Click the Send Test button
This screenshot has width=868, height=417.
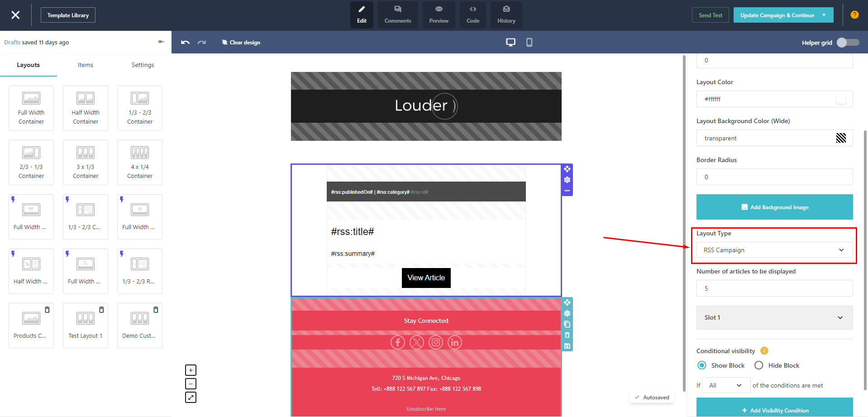(710, 15)
